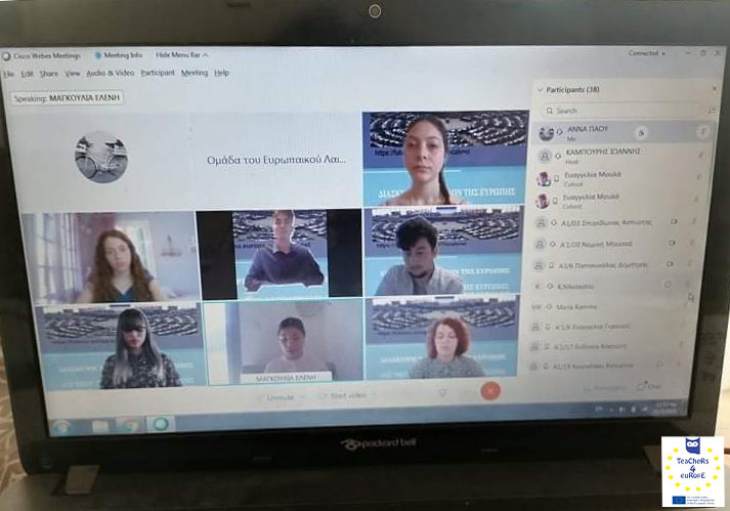Click the Webex icon in the taskbar
Screen dimensions: 730x511
160,425
